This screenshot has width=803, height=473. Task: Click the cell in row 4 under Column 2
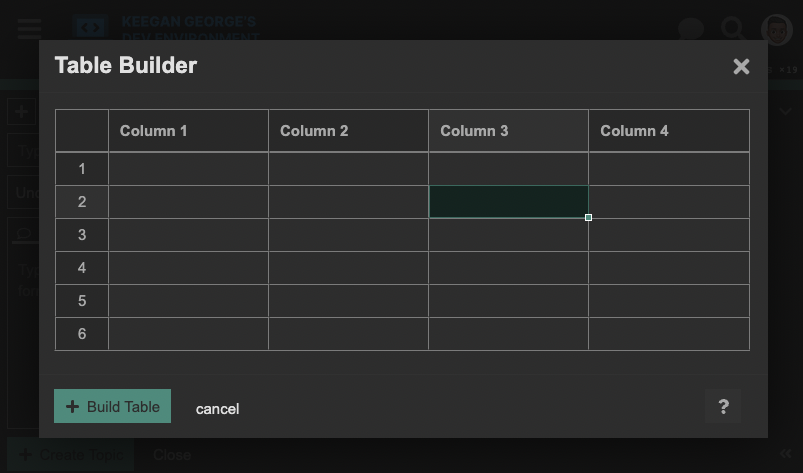[348, 268]
